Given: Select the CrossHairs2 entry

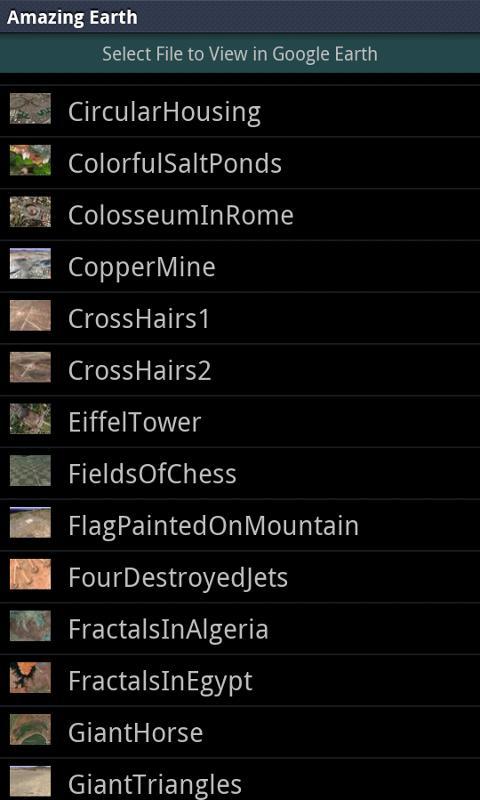Looking at the screenshot, I should click(x=240, y=370).
